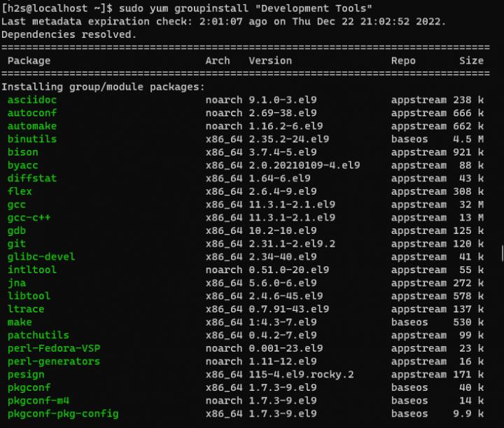504x428 pixels.
Task: Click the Version column header
Action: [270, 61]
